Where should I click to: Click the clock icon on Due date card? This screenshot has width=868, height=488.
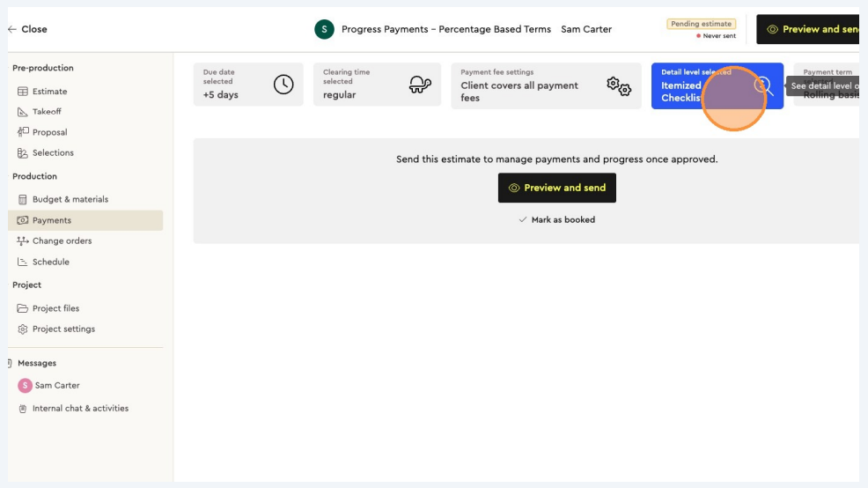[283, 85]
